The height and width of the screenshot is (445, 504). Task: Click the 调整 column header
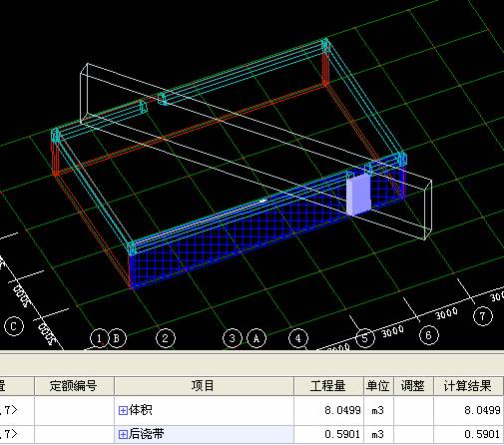[x=413, y=386]
